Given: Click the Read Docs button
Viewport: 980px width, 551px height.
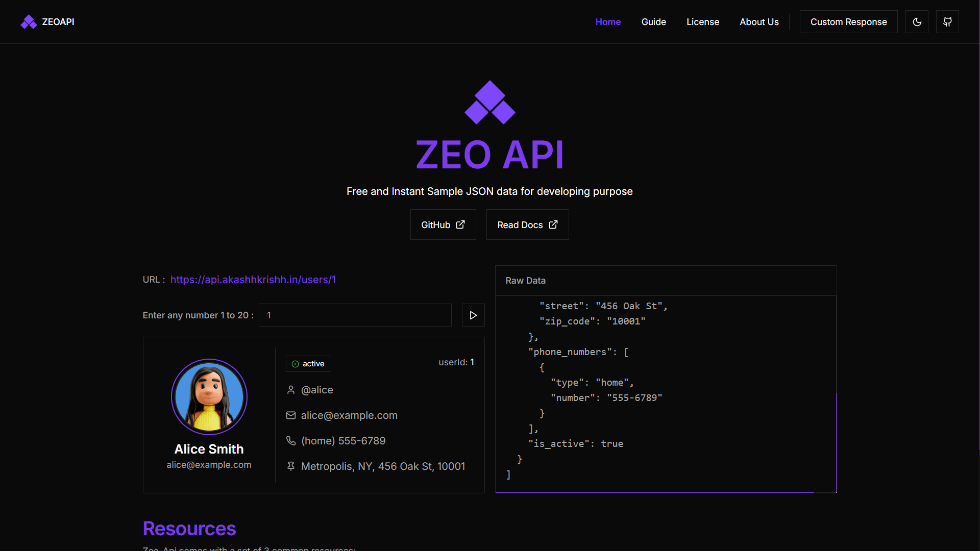Looking at the screenshot, I should 527,225.
